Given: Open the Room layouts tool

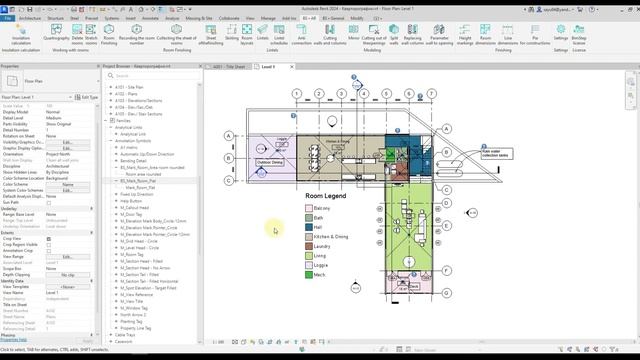Looking at the screenshot, I should coord(247,34).
